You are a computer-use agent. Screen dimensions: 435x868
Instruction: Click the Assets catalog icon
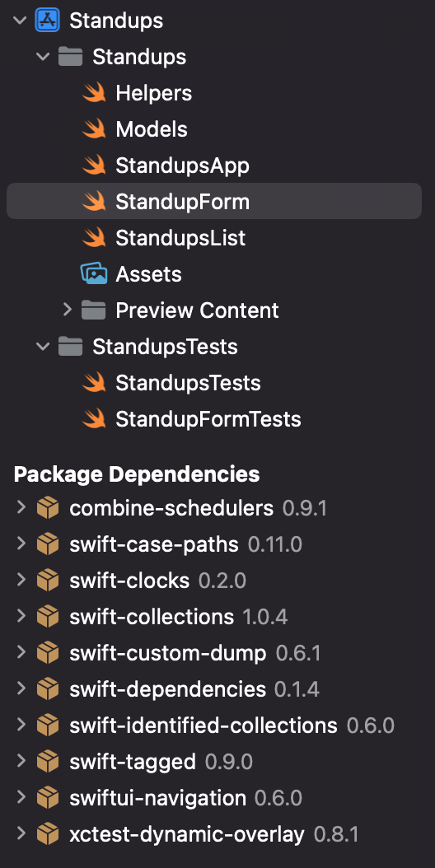point(94,274)
